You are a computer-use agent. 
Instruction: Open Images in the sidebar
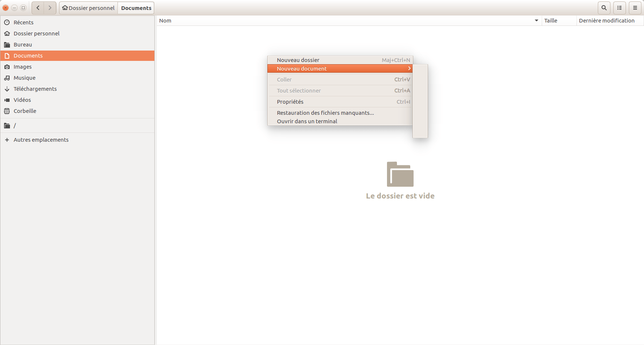click(77, 67)
